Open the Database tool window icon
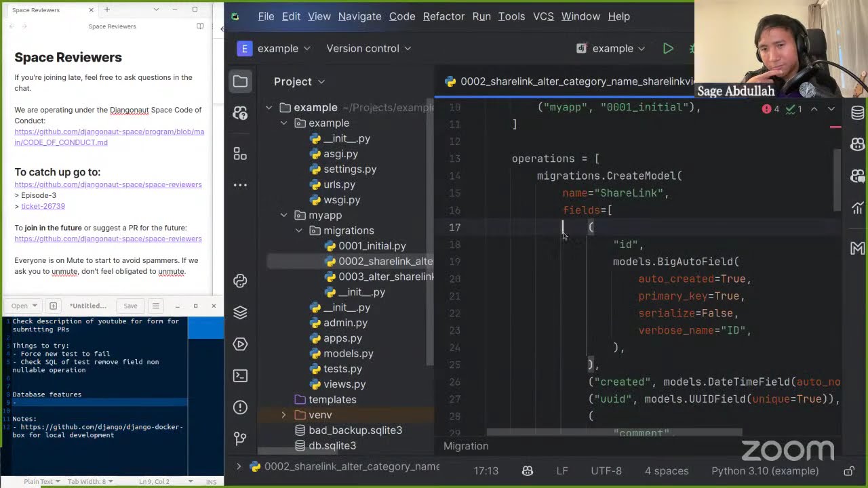Viewport: 868px width, 488px height. click(x=857, y=113)
